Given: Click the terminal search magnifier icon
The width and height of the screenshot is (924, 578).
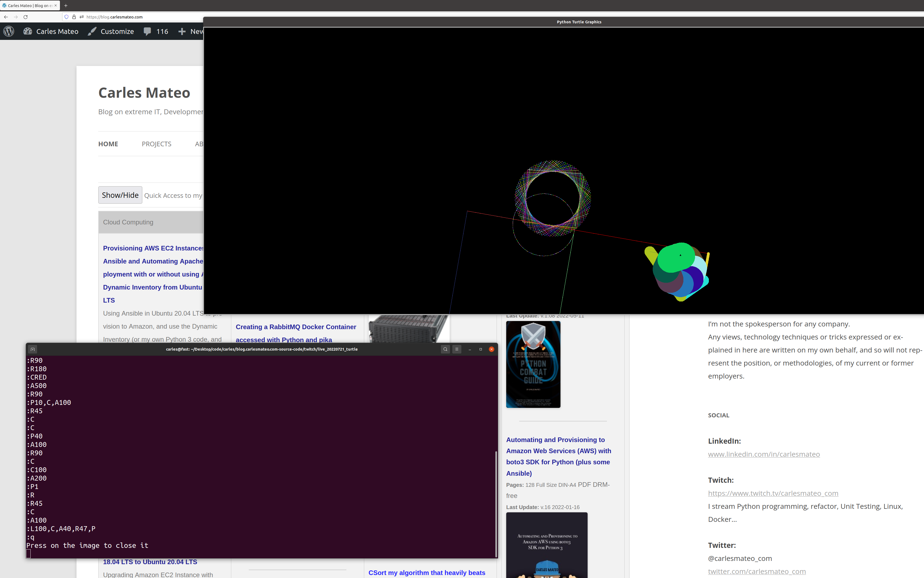Looking at the screenshot, I should pyautogui.click(x=445, y=349).
